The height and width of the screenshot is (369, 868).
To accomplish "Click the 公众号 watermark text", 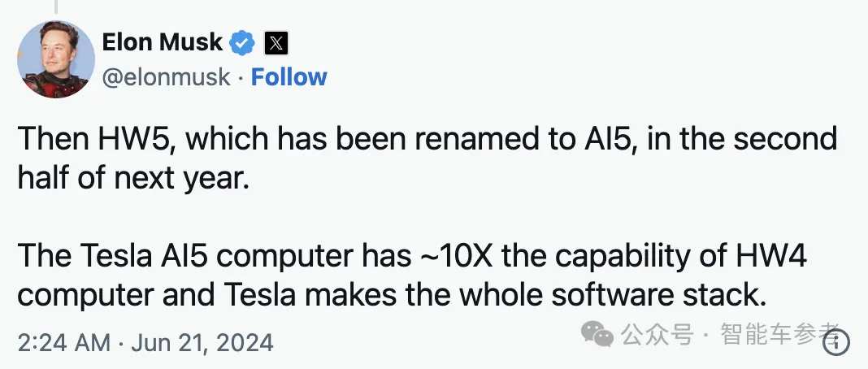I will (x=657, y=333).
